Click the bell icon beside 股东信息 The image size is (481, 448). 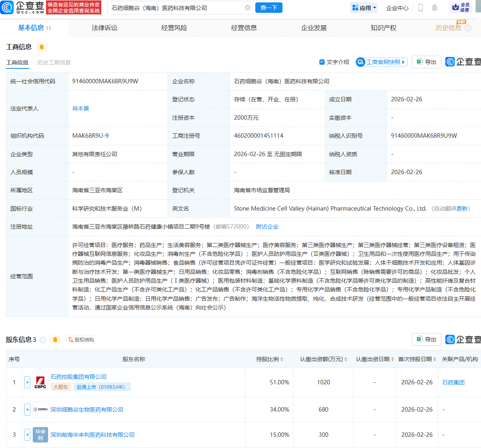(x=55, y=339)
